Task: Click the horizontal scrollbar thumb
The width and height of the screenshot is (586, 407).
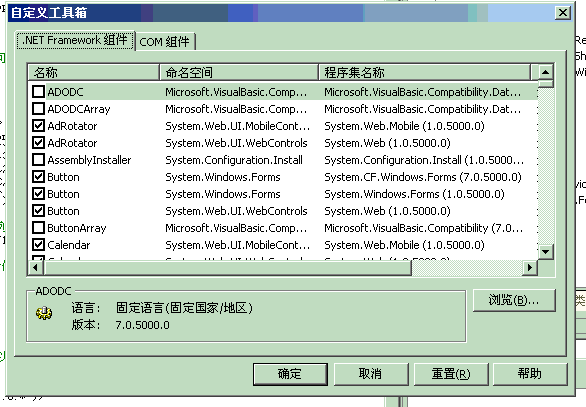Action: [x=227, y=268]
